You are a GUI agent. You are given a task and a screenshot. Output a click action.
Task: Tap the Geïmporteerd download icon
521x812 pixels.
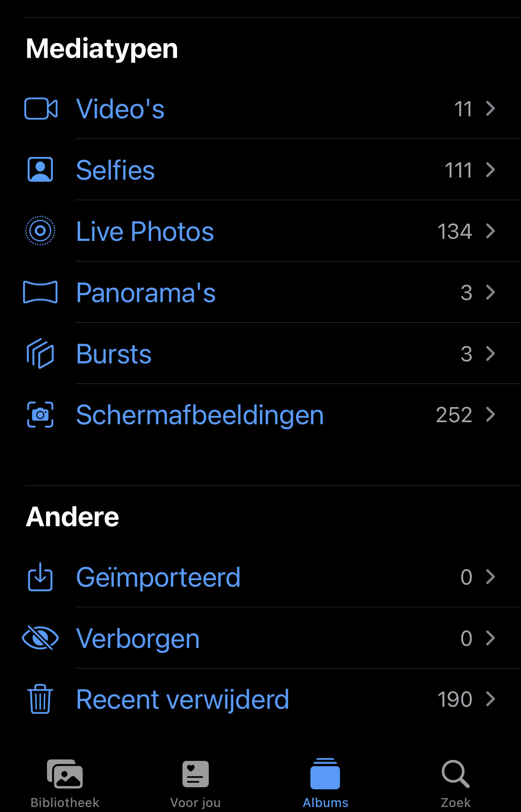tap(40, 577)
